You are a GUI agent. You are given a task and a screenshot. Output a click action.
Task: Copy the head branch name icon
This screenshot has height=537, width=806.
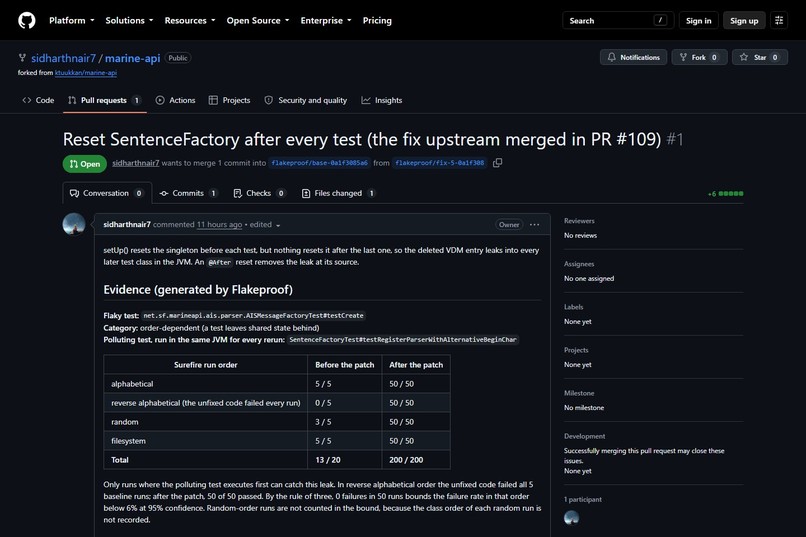click(x=497, y=163)
